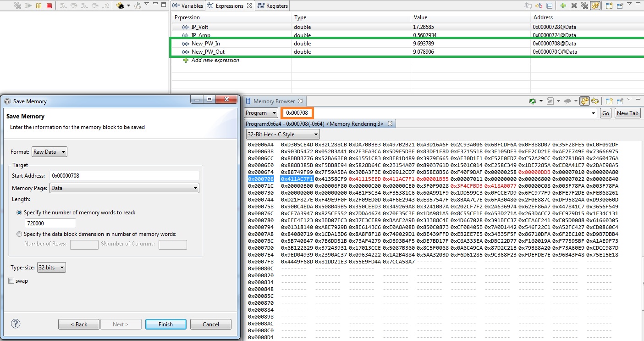Select 'Specify the data block dimension' radio
The width and height of the screenshot is (644, 341).
coord(19,234)
